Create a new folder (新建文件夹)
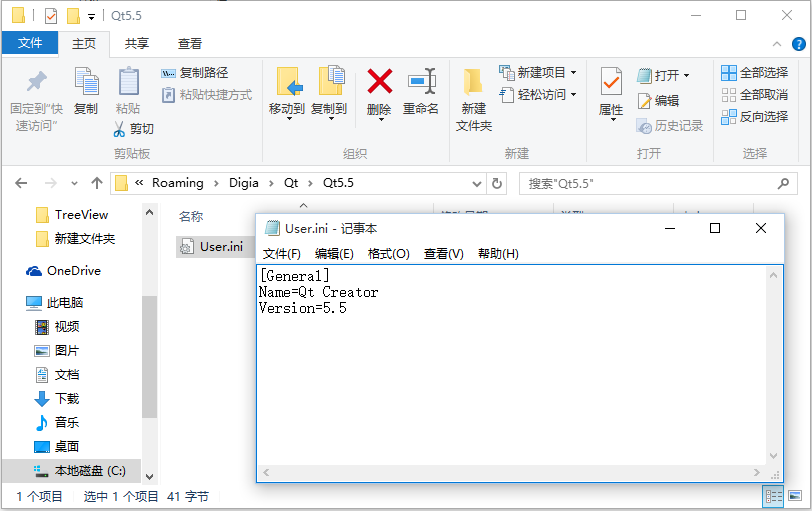The image size is (812, 511). [x=473, y=100]
